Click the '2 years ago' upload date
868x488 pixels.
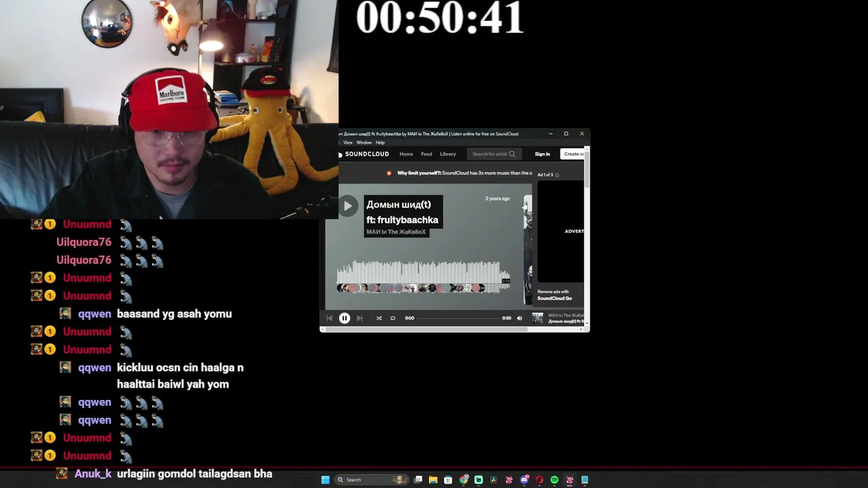pos(498,199)
